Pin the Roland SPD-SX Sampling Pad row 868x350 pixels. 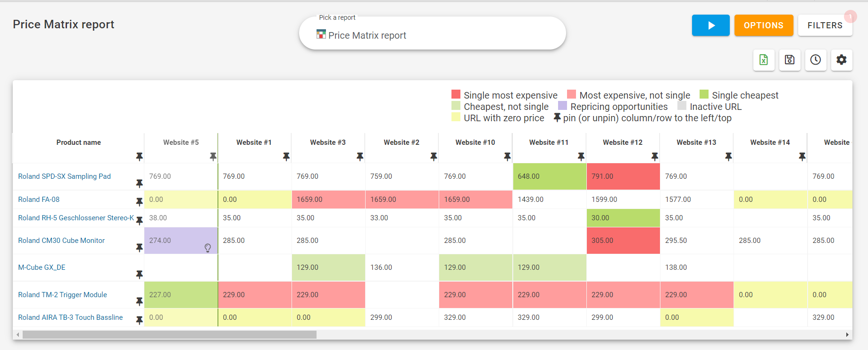pyautogui.click(x=139, y=183)
